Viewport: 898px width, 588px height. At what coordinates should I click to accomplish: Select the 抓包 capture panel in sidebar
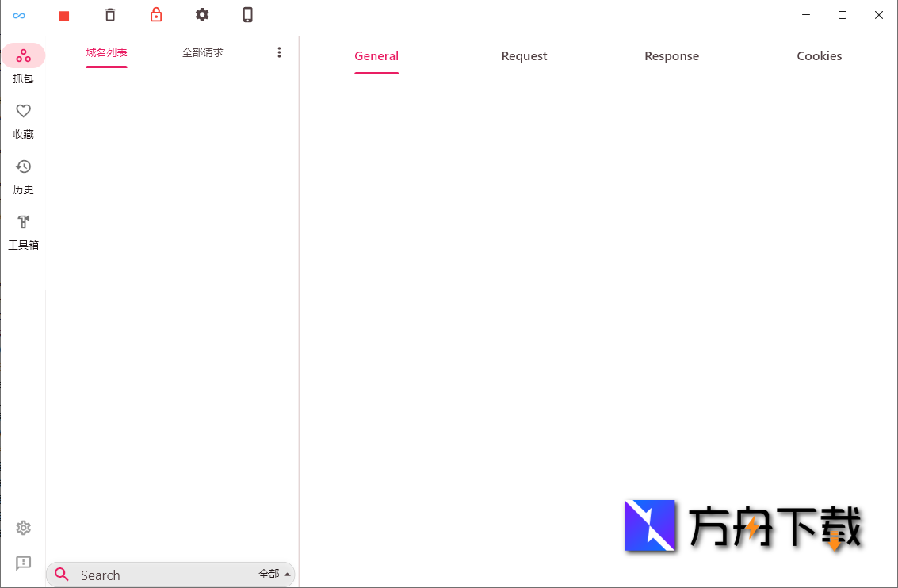23,63
